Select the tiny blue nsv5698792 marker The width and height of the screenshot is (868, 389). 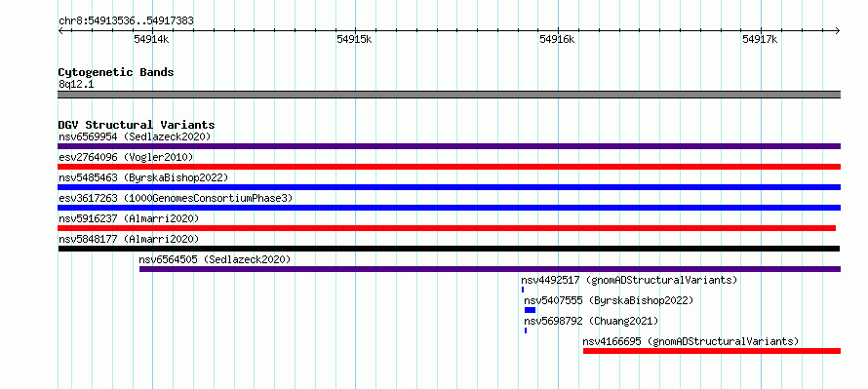coord(526,331)
